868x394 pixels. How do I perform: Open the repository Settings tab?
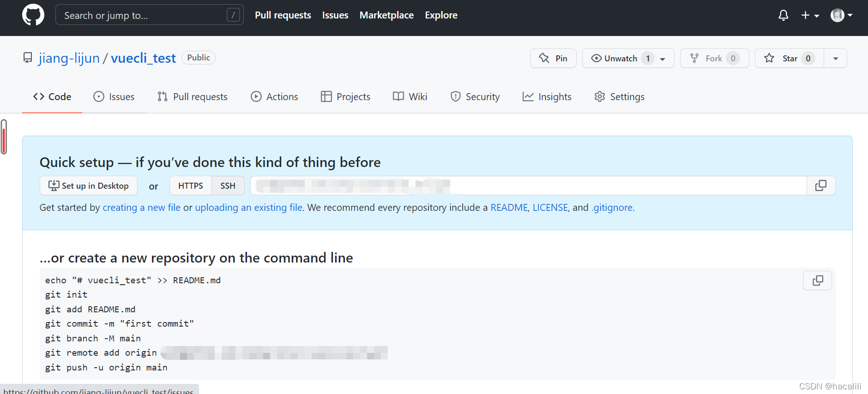(620, 96)
